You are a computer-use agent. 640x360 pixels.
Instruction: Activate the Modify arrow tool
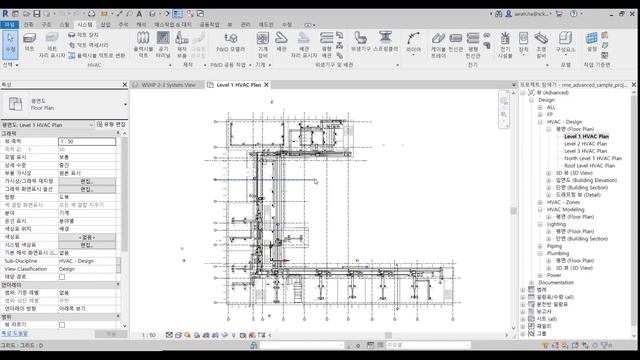tap(10, 45)
